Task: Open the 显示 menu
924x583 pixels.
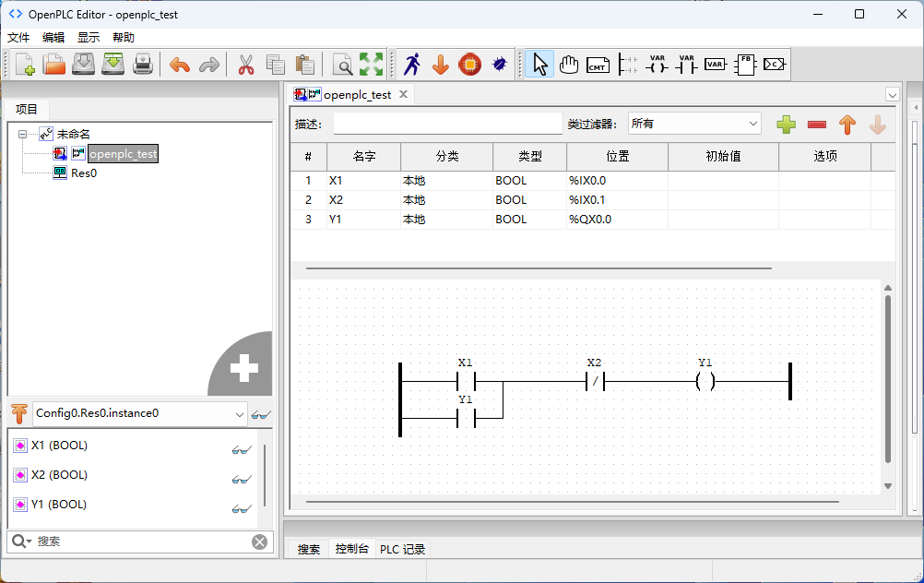Action: click(89, 38)
